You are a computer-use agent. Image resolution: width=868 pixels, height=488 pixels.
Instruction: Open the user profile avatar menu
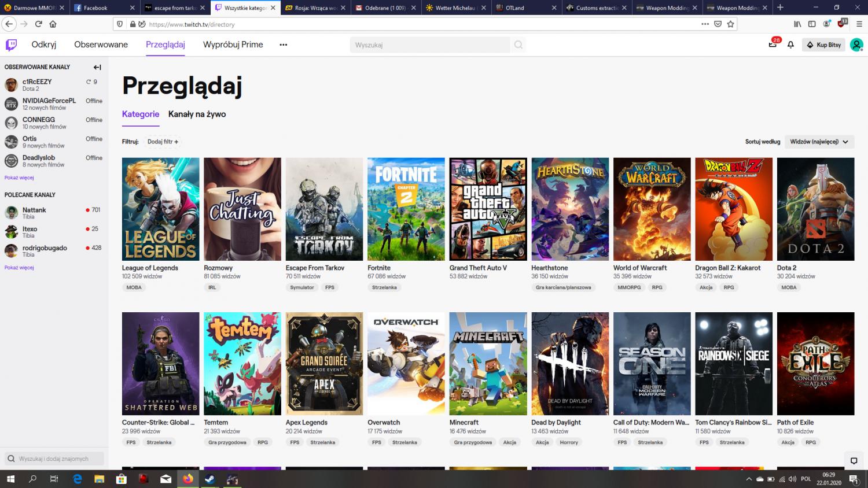(856, 45)
